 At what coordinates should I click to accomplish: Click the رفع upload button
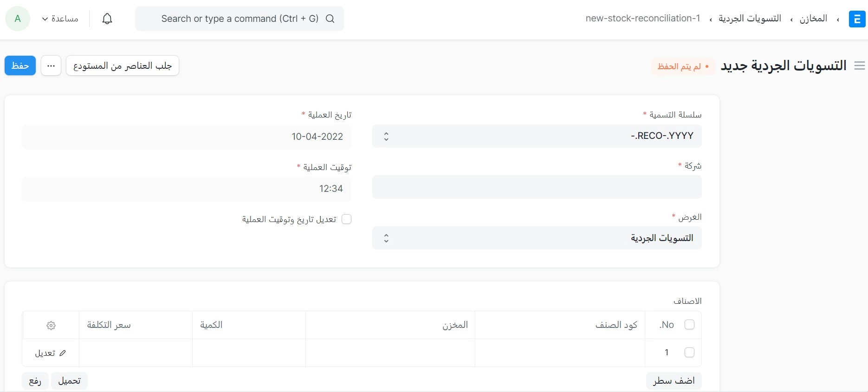coord(35,381)
